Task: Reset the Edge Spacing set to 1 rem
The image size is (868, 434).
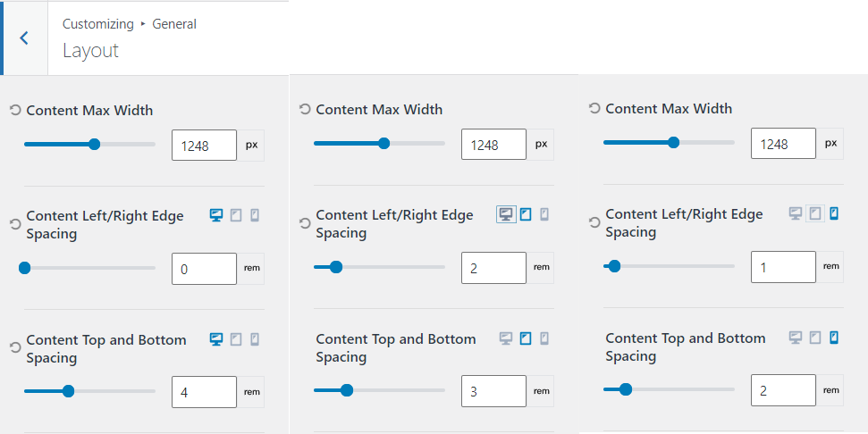Action: (594, 222)
